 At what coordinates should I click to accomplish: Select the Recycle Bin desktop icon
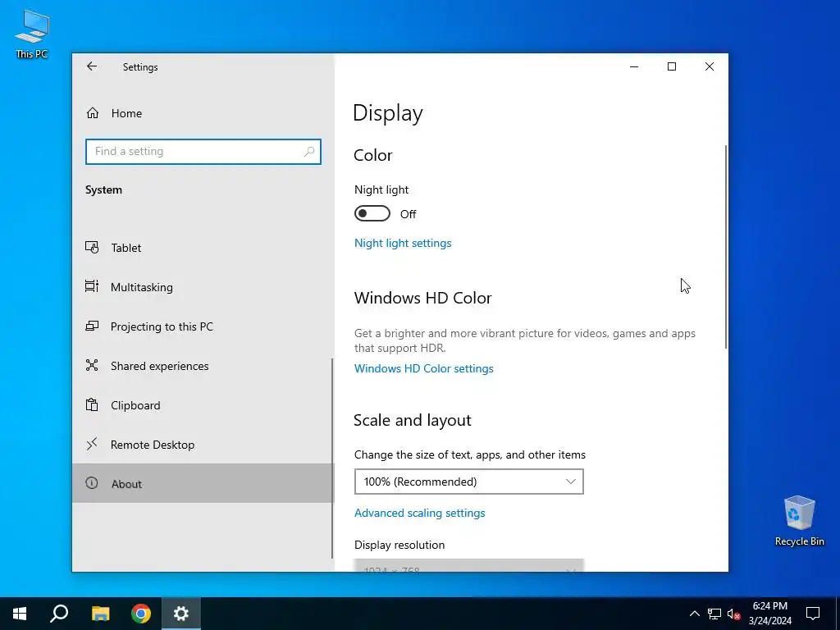799,521
